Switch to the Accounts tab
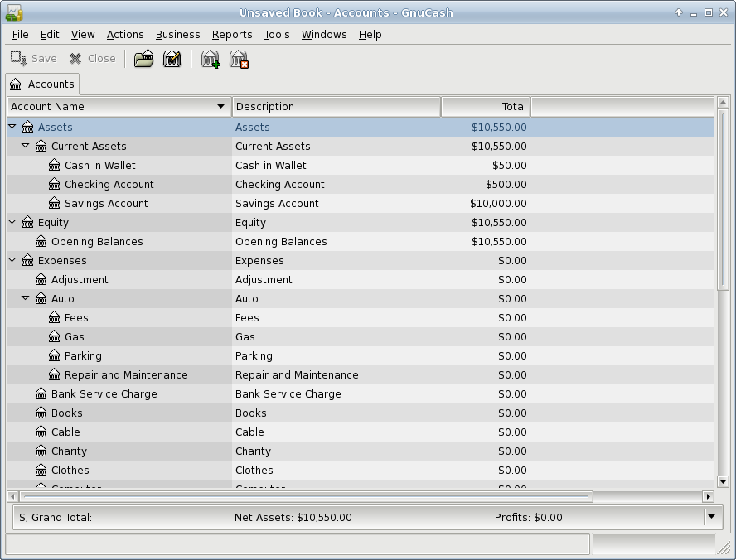The image size is (736, 560). click(x=42, y=84)
